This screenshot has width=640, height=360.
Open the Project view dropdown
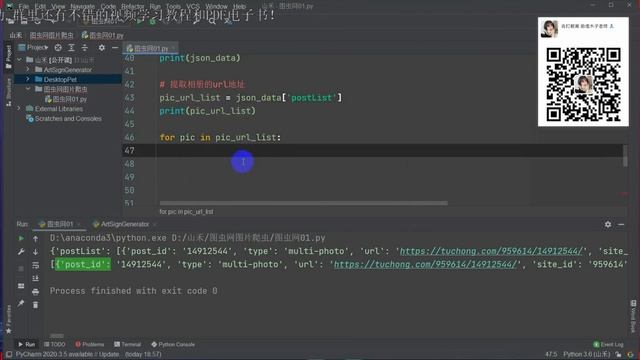tap(33, 48)
